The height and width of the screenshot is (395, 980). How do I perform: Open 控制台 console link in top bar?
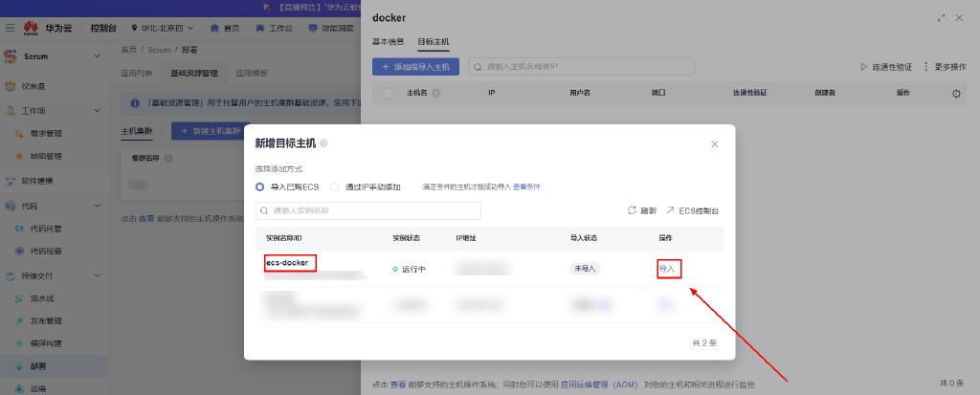click(x=103, y=28)
